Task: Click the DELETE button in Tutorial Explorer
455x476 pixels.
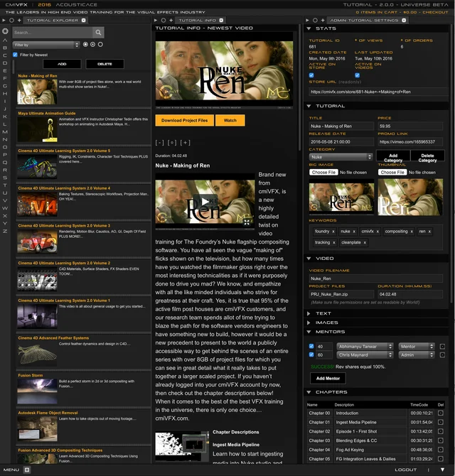Action: 105,64
